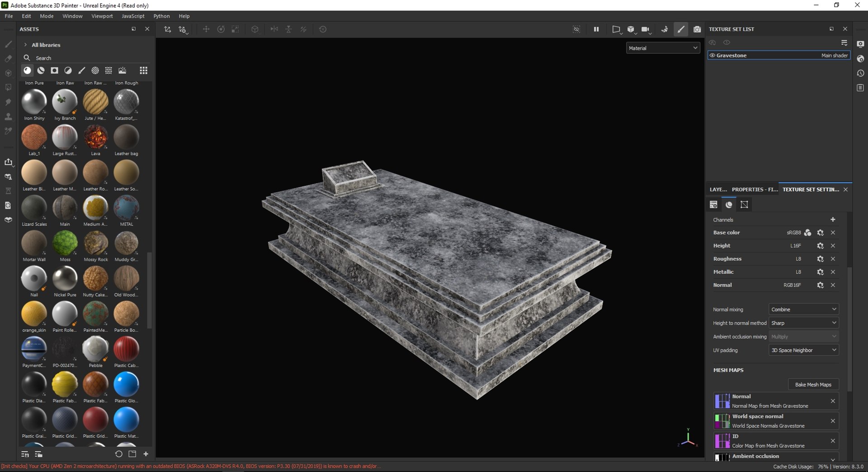Viewport: 868px width, 472px height.
Task: Select the Moss material thumbnail
Action: click(65, 243)
